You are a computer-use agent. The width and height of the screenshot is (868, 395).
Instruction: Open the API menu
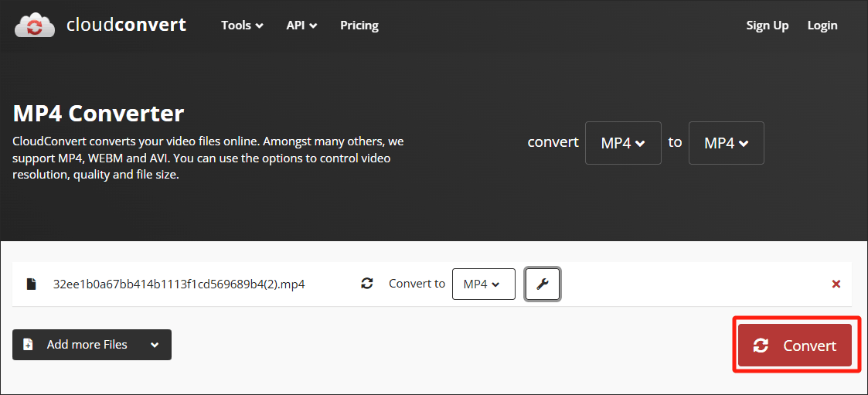pos(301,26)
